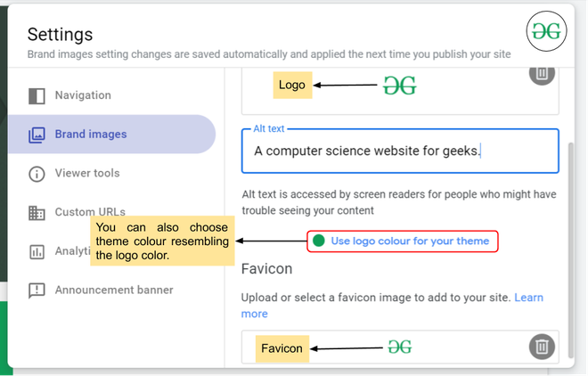Screen dimensions: 588x376
Task: Delete the logo with trash icon
Action: pos(541,73)
